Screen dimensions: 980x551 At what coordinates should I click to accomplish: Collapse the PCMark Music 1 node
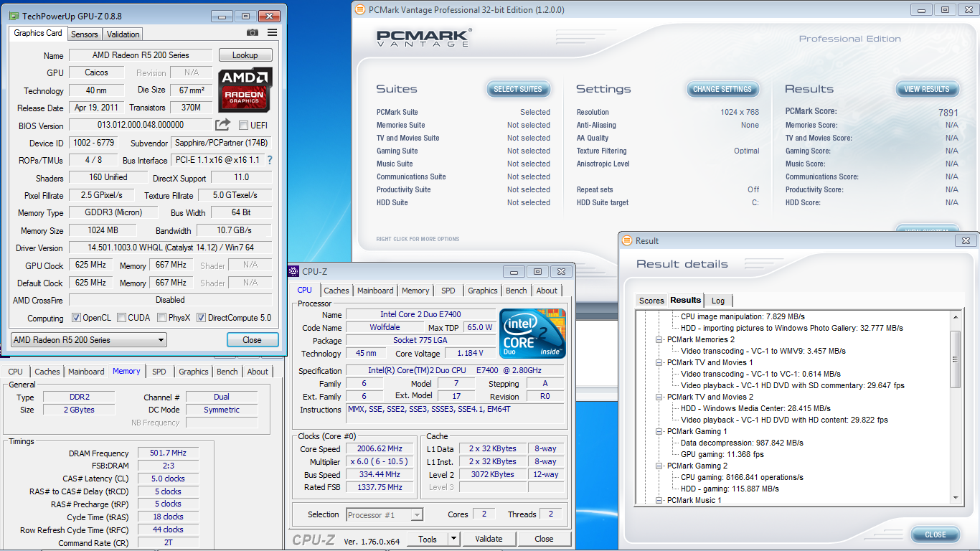[659, 500]
